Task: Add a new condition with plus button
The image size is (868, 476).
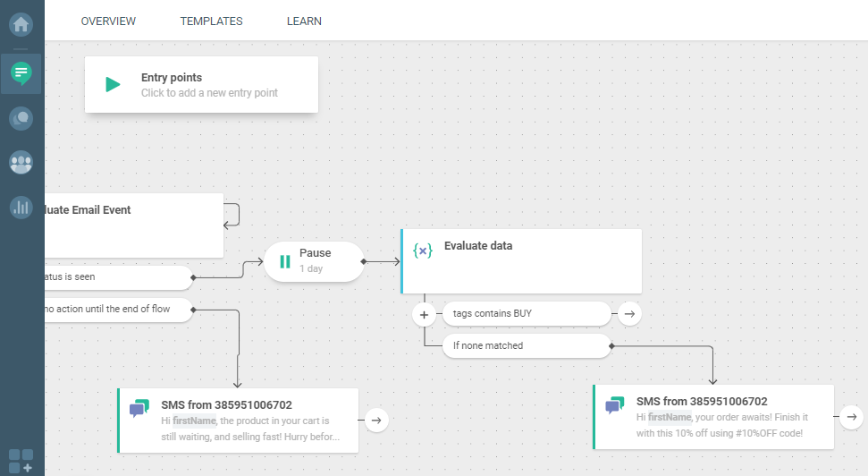Action: coord(424,314)
